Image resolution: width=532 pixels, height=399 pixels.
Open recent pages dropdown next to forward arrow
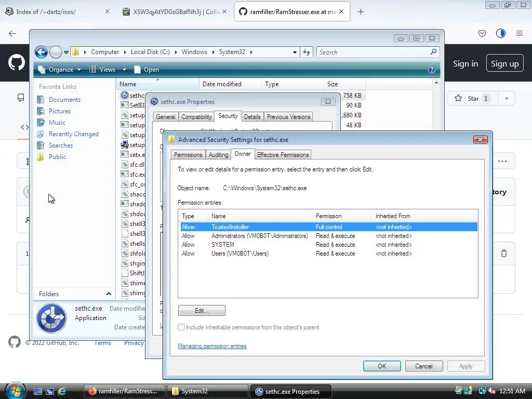(66, 52)
